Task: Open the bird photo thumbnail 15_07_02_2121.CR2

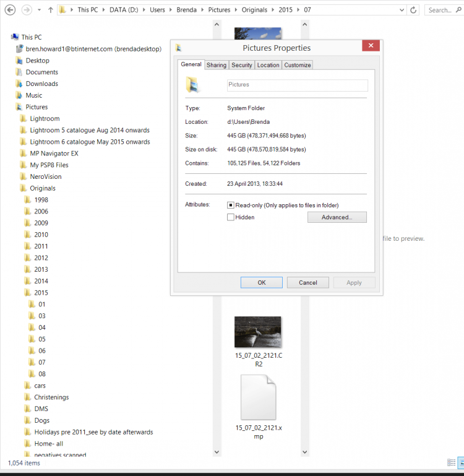Action: click(258, 332)
